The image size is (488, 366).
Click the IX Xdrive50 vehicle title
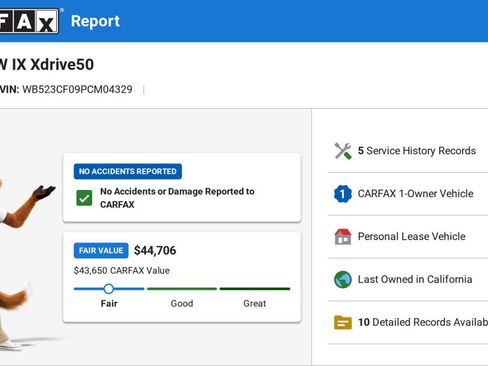[x=47, y=64]
